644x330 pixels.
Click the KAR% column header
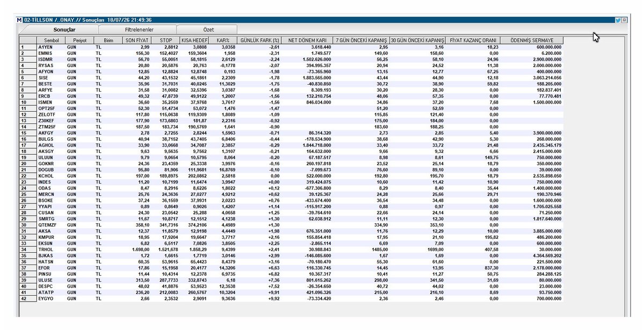(223, 40)
